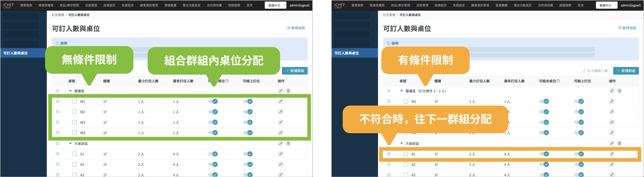644x177 pixels.
Task: Click the drag handle icon of row W1 in left screenshot
Action: tap(58, 101)
